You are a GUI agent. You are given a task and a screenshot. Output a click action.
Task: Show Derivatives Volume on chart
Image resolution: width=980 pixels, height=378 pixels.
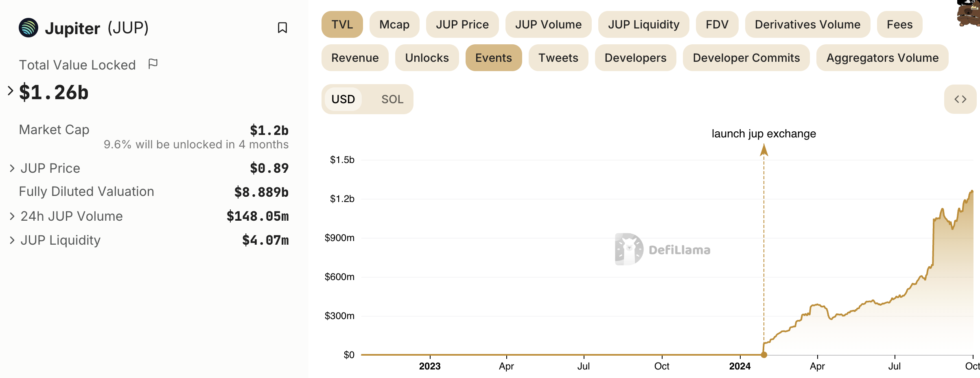(x=807, y=24)
